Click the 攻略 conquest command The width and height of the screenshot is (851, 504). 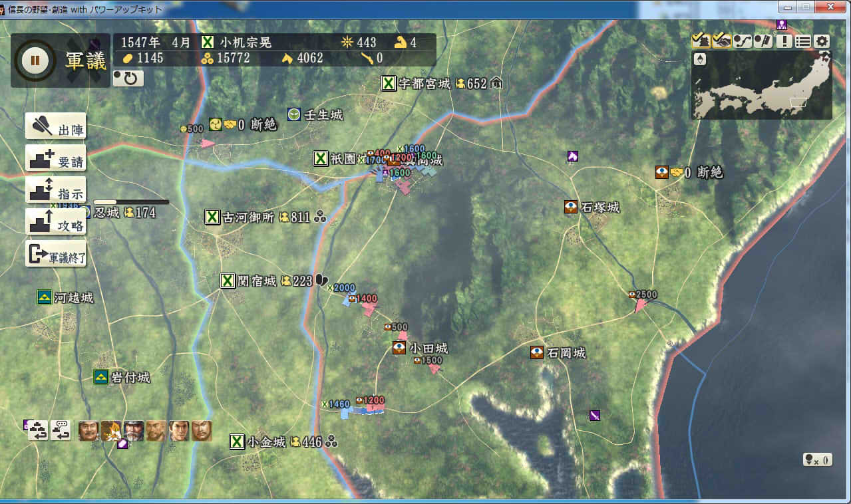[x=56, y=222]
